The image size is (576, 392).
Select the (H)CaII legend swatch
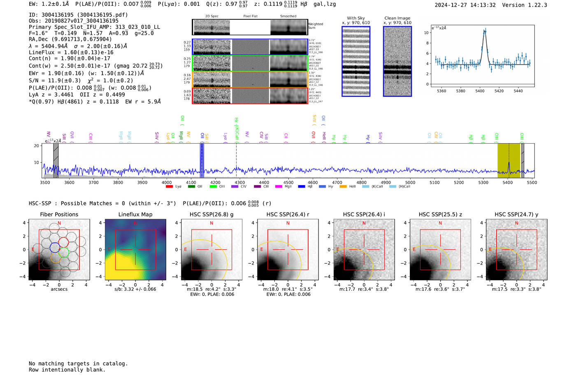[x=393, y=186]
